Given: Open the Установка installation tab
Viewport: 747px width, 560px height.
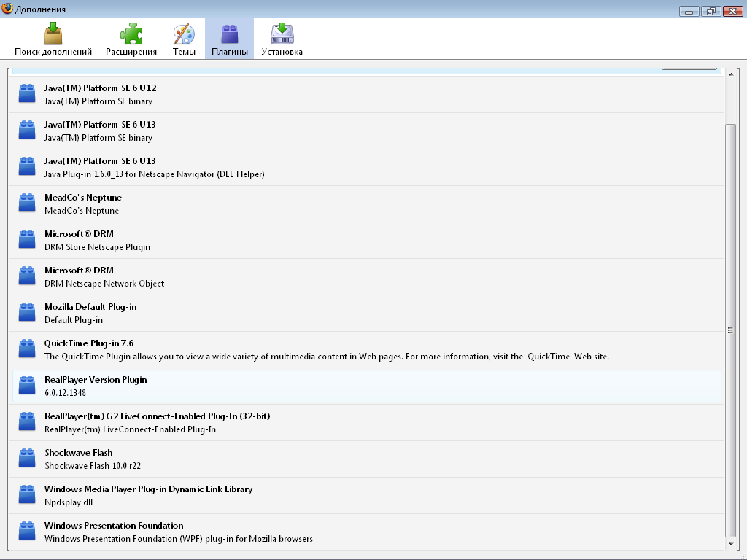Looking at the screenshot, I should (x=282, y=39).
